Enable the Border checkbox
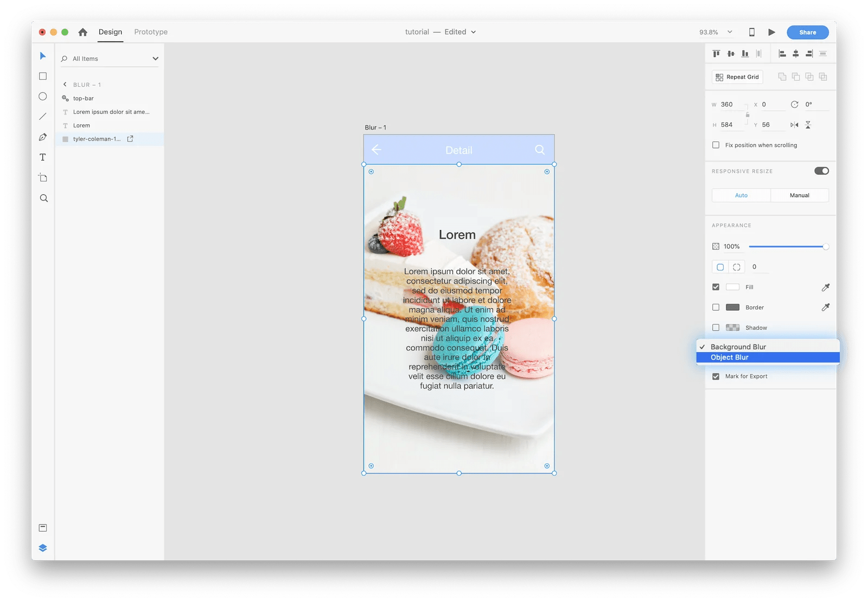 point(716,307)
